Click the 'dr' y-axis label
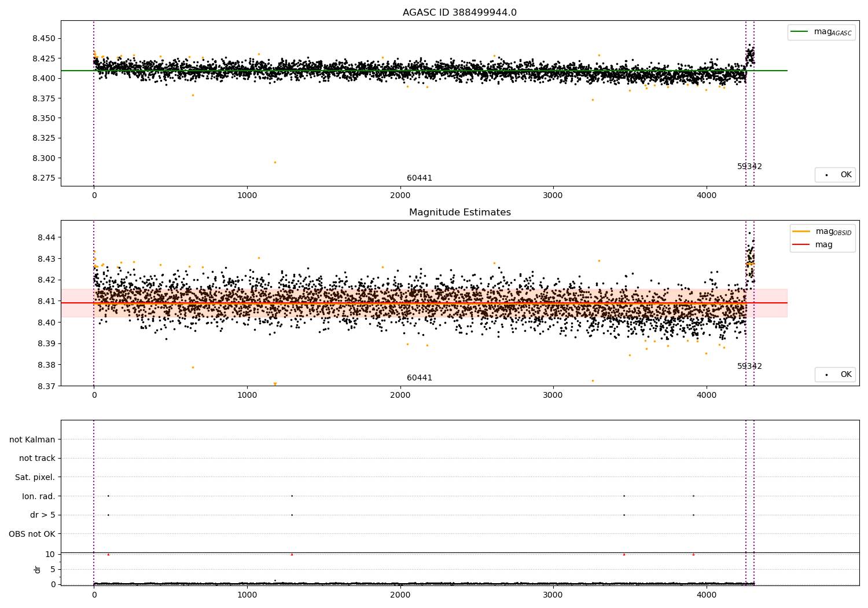Screen dimensions: 868x608 coord(38,570)
